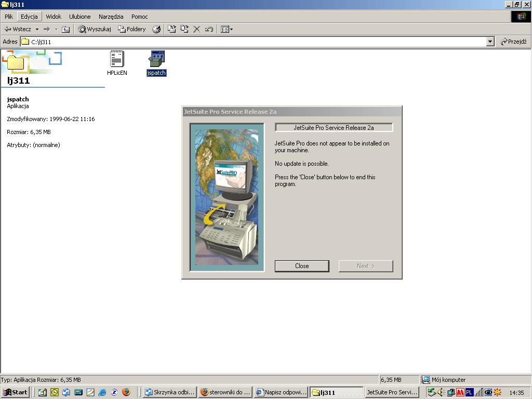This screenshot has width=532, height=399.
Task: Launch Firefox from quick launch
Action: [x=126, y=392]
